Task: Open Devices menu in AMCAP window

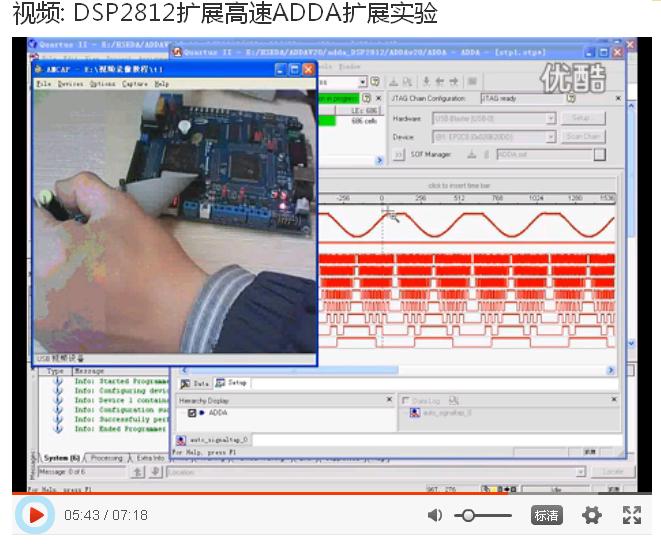Action: pyautogui.click(x=70, y=84)
